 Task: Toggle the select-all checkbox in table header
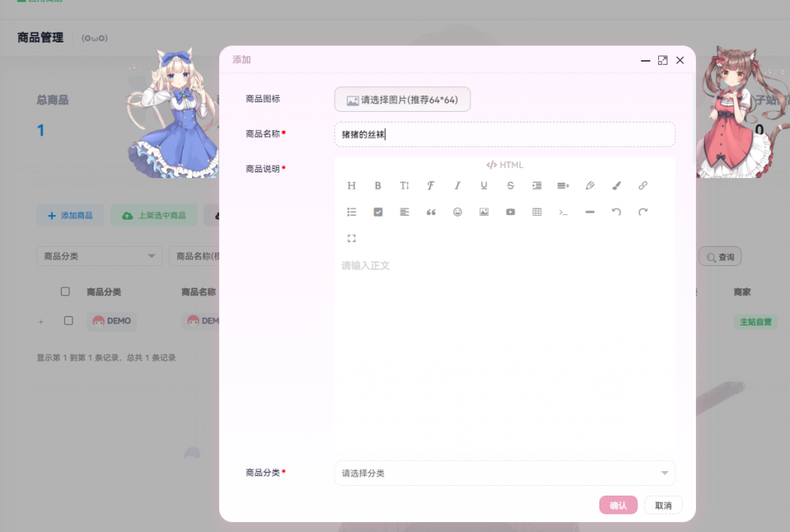click(x=65, y=291)
